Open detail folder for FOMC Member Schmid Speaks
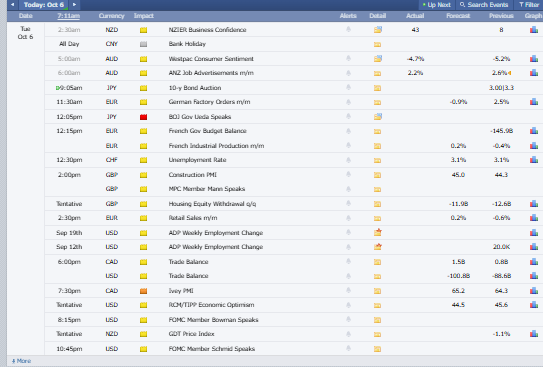This screenshot has height=367, width=543. tap(377, 349)
